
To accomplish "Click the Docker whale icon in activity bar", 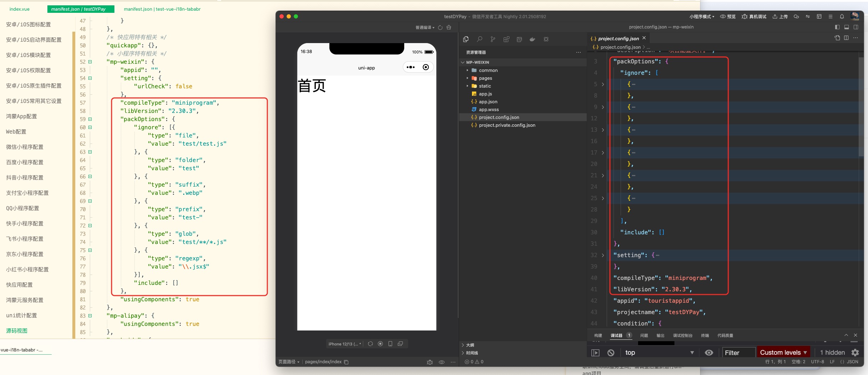I will point(532,39).
